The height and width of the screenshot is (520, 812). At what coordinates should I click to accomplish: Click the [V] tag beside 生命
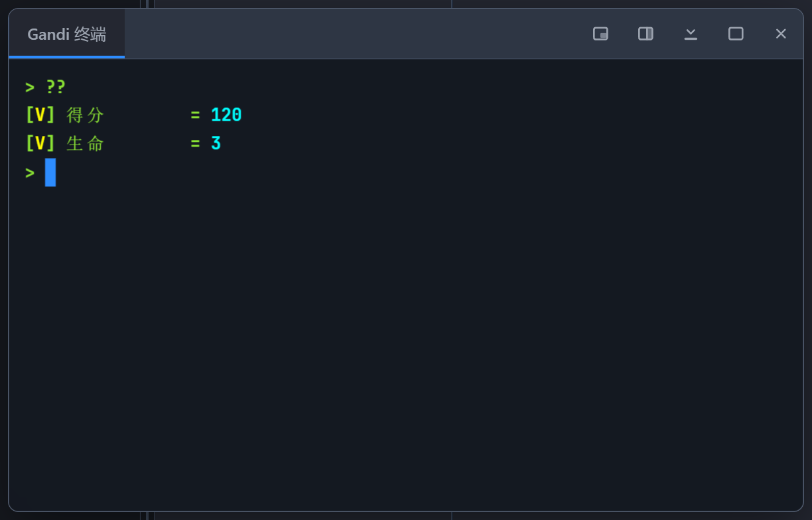(40, 143)
